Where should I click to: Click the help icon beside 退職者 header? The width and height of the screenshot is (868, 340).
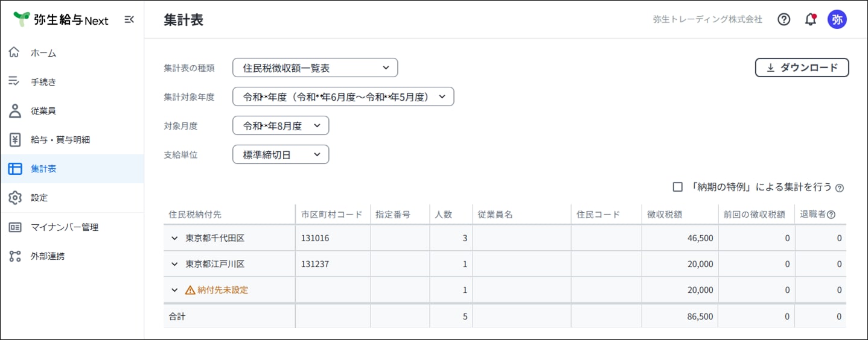click(831, 215)
